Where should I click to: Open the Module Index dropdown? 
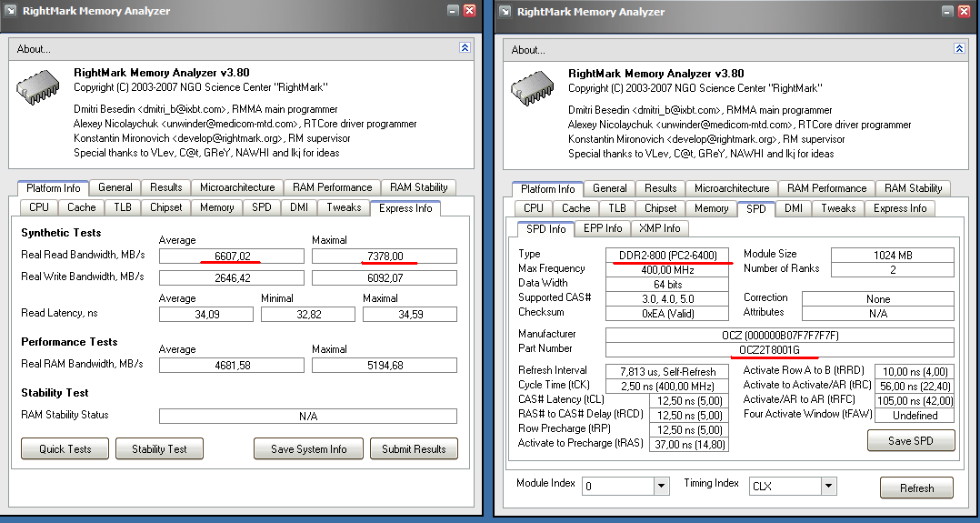[661, 486]
